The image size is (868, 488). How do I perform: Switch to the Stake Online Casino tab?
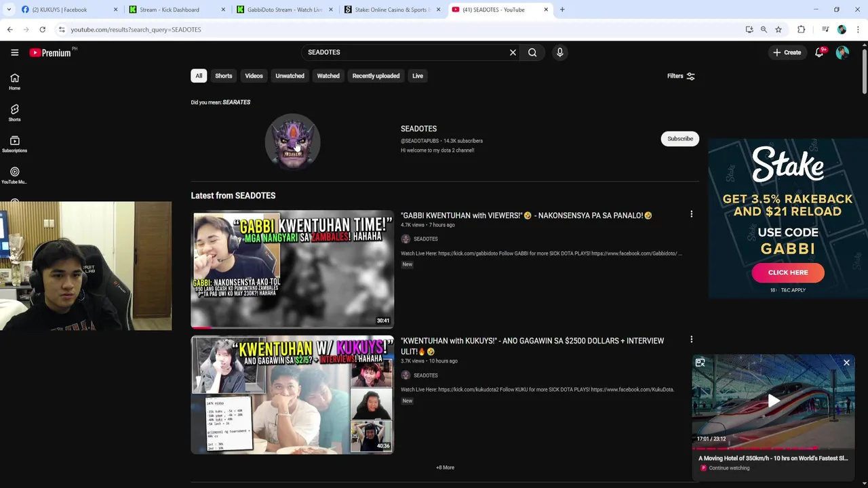point(393,9)
